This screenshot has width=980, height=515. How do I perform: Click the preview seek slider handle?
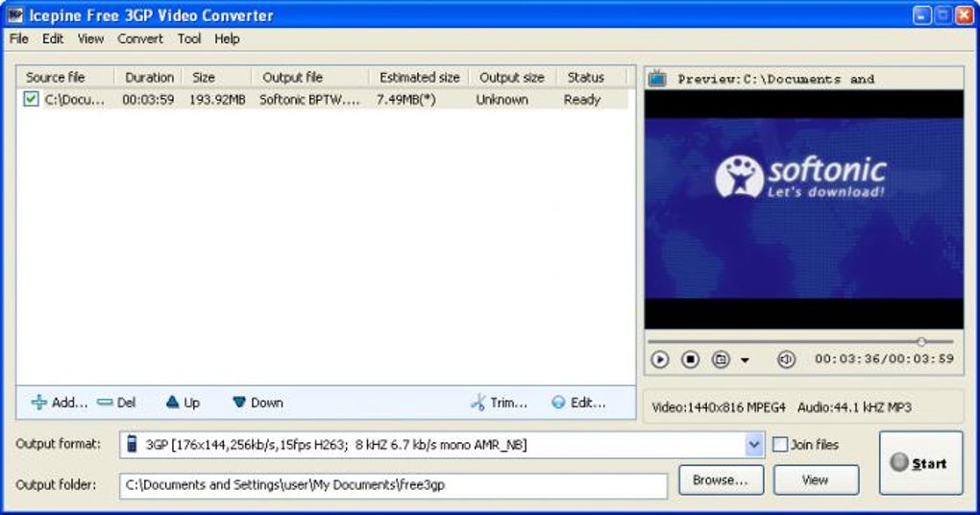coord(921,341)
